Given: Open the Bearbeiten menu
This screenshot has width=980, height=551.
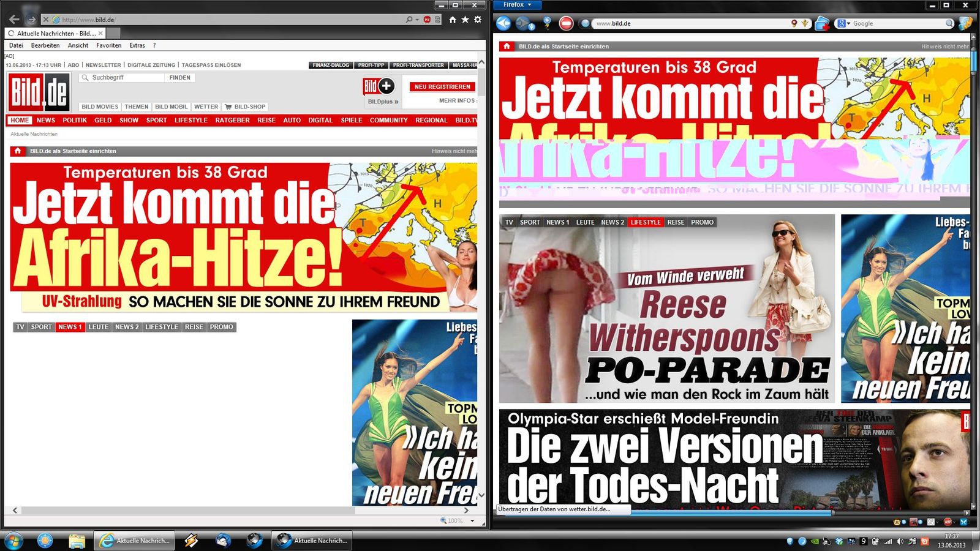Looking at the screenshot, I should [45, 45].
